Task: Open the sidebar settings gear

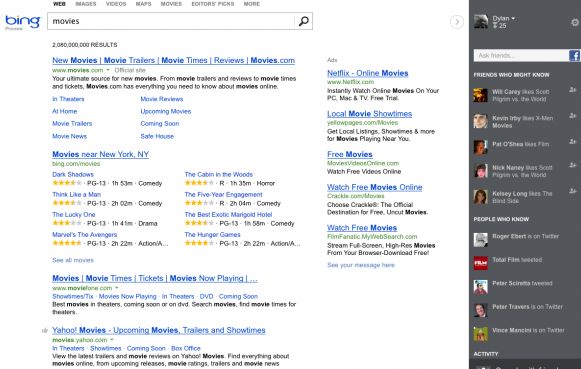Action: point(575,22)
